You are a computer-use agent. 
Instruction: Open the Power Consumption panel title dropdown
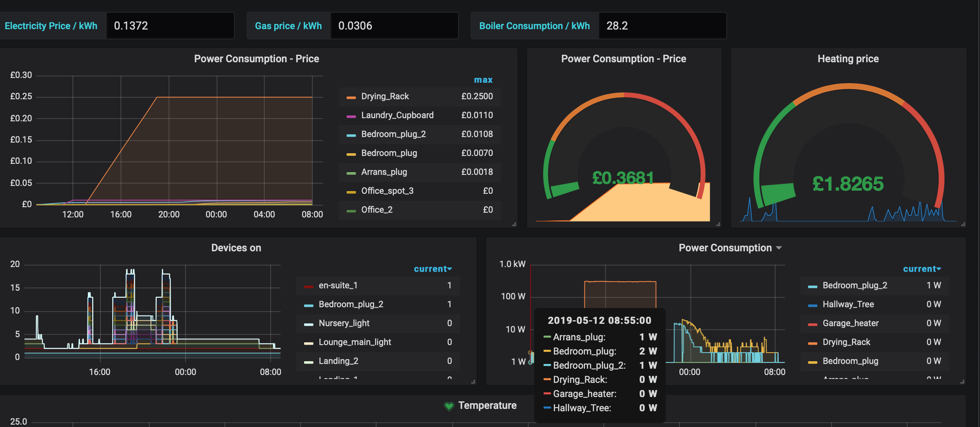pyautogui.click(x=729, y=248)
